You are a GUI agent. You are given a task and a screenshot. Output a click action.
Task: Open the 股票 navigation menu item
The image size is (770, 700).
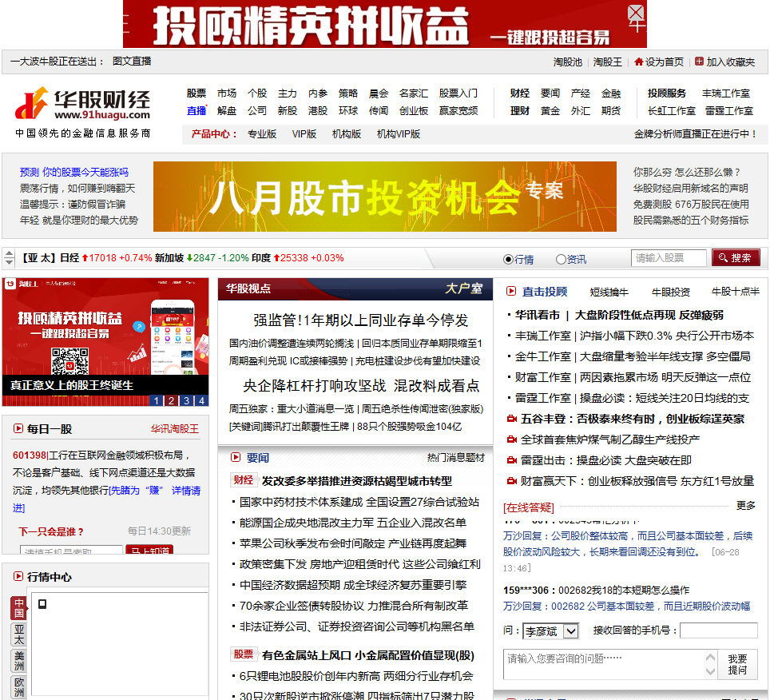pyautogui.click(x=196, y=93)
